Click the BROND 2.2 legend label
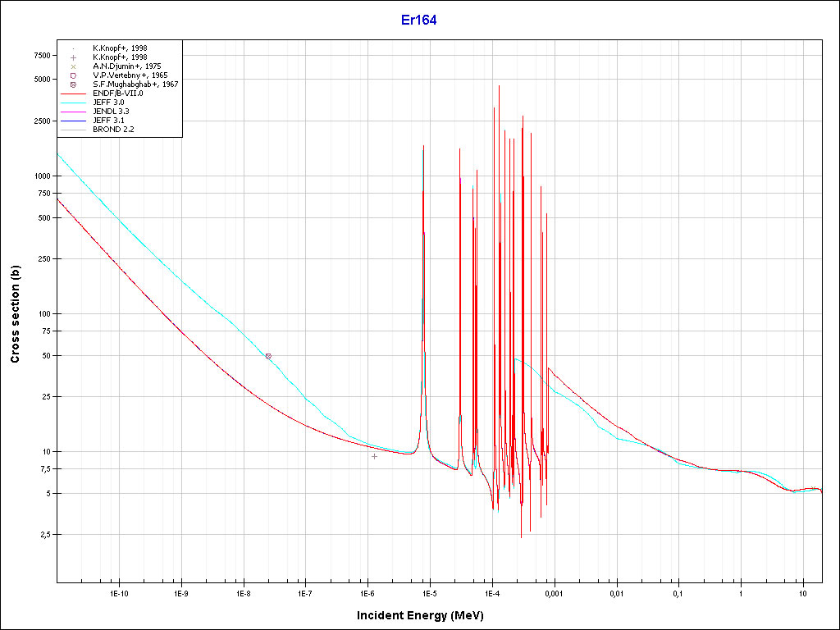 (x=112, y=130)
